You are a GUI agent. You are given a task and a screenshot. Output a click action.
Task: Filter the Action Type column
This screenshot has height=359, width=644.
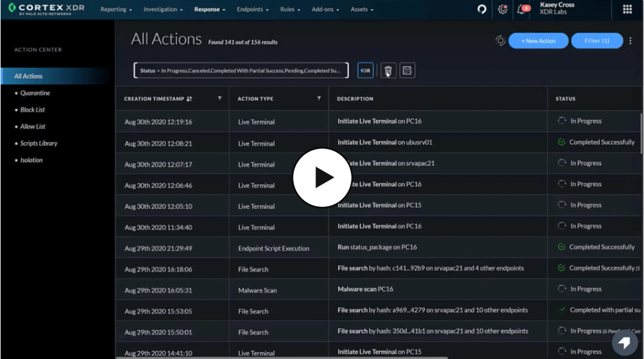pyautogui.click(x=319, y=98)
